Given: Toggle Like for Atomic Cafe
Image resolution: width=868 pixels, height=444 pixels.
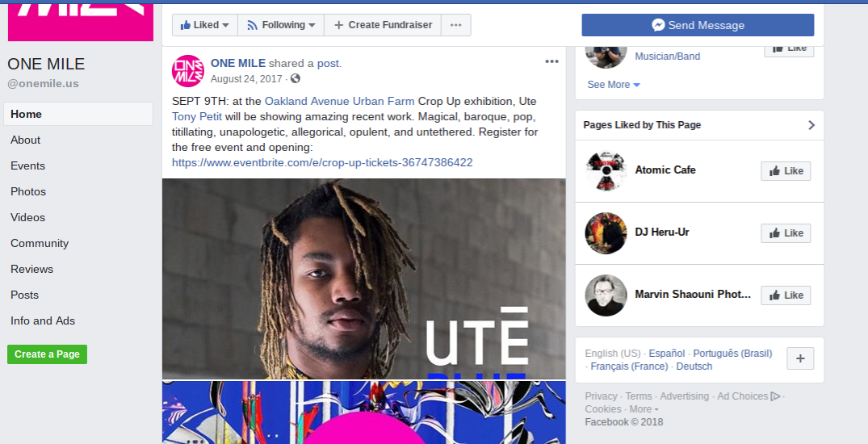Looking at the screenshot, I should pos(786,171).
